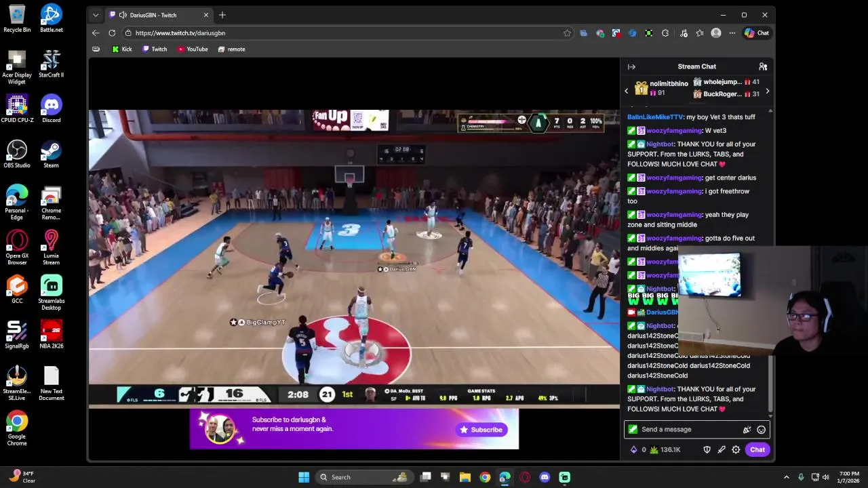Open the remote bookmarks folder

pyautogui.click(x=231, y=49)
